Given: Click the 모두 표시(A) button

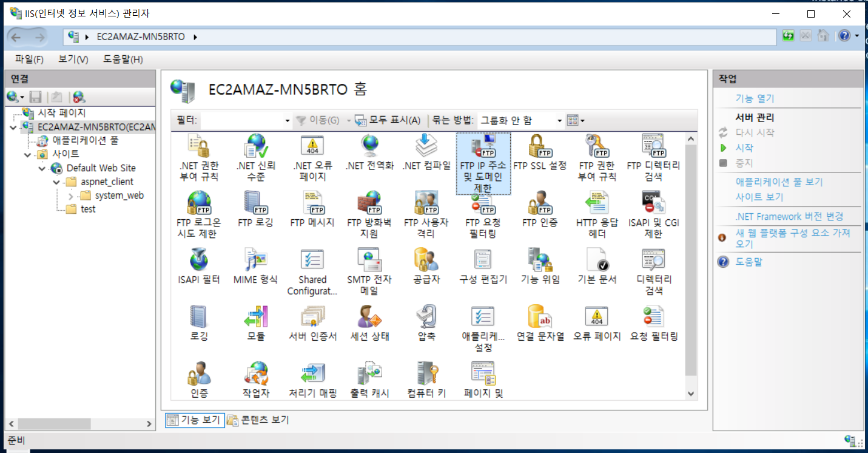Looking at the screenshot, I should 388,120.
